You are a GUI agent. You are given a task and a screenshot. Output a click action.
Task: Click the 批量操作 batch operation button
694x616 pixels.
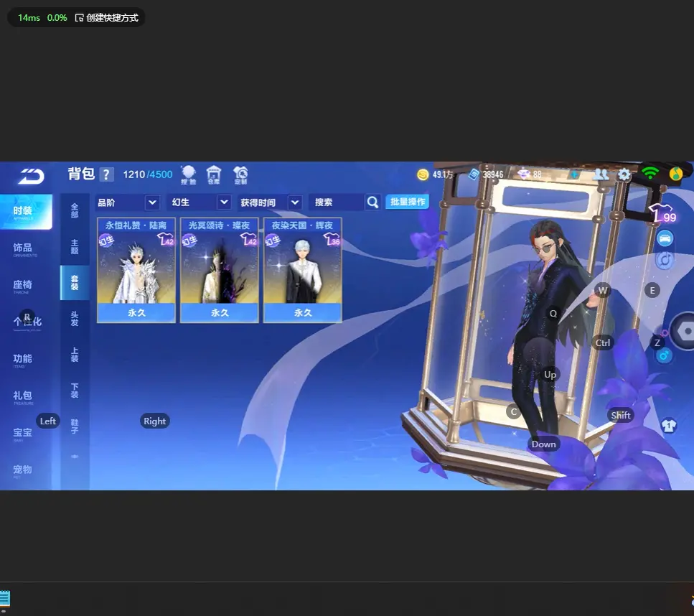tap(407, 202)
